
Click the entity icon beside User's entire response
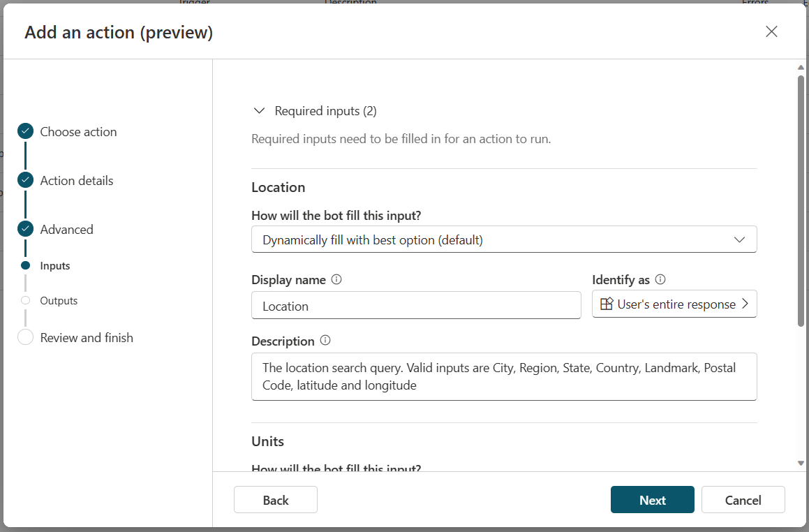607,304
